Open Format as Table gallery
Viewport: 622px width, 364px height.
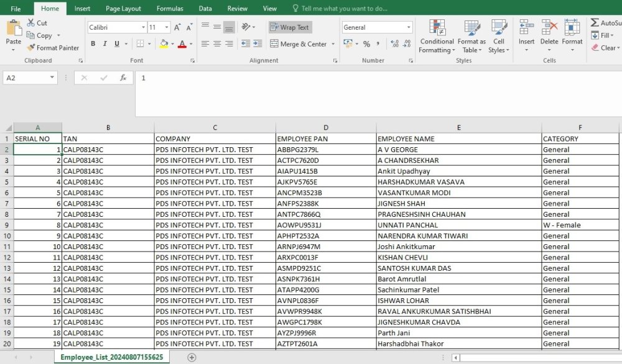click(471, 36)
